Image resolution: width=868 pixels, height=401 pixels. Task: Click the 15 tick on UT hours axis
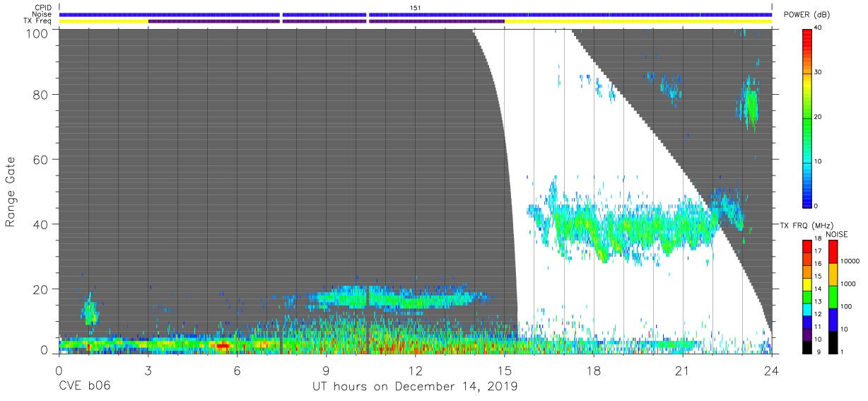point(504,370)
